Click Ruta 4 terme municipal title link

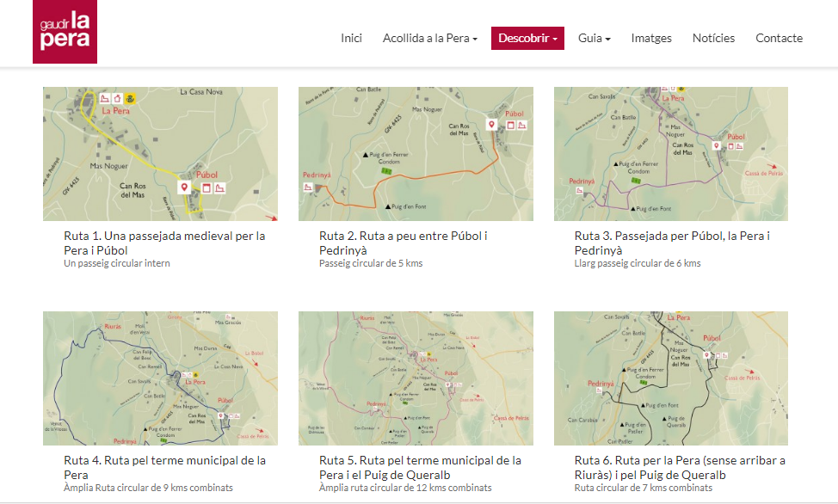click(164, 467)
